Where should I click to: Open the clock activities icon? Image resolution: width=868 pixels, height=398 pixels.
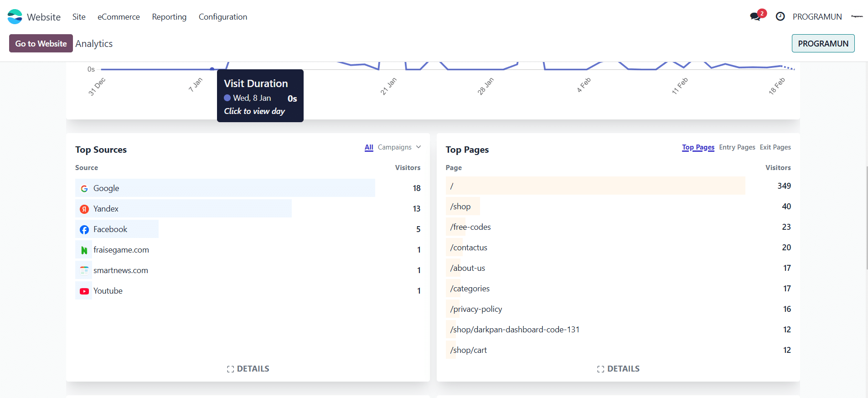click(x=780, y=17)
